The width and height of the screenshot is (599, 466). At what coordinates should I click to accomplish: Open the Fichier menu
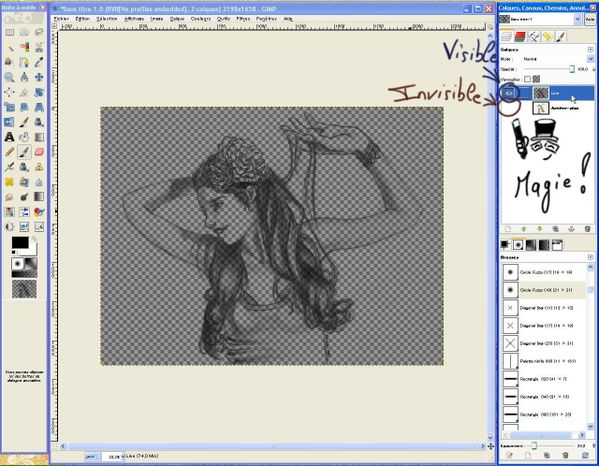click(61, 18)
